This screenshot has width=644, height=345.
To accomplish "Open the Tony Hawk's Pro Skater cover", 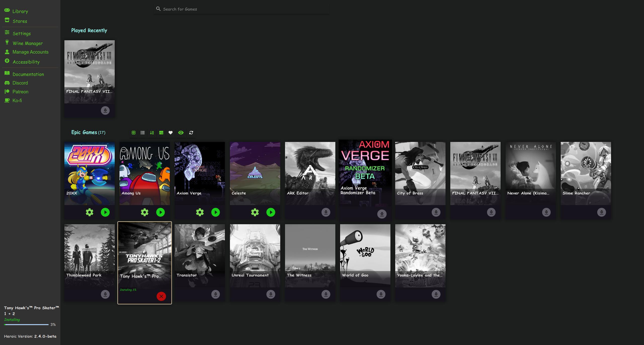I will [145, 255].
